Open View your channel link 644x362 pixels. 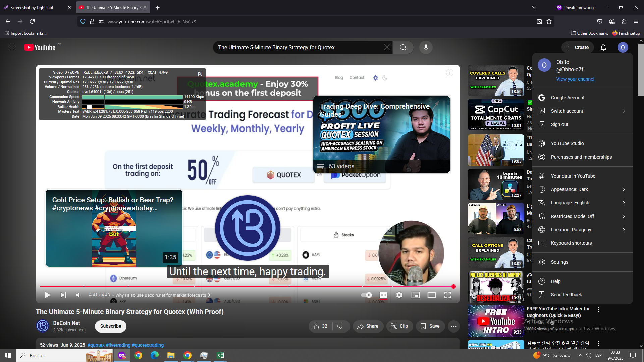click(x=575, y=79)
